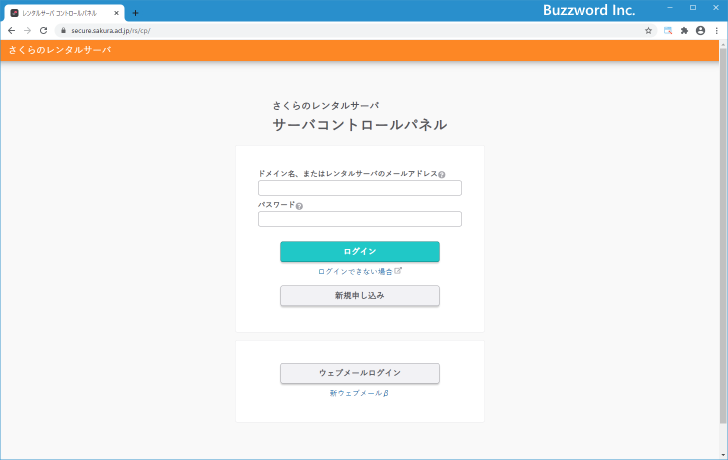Minimize the browser window
Screen dimensions: 728x460
pyautogui.click(x=670, y=8)
